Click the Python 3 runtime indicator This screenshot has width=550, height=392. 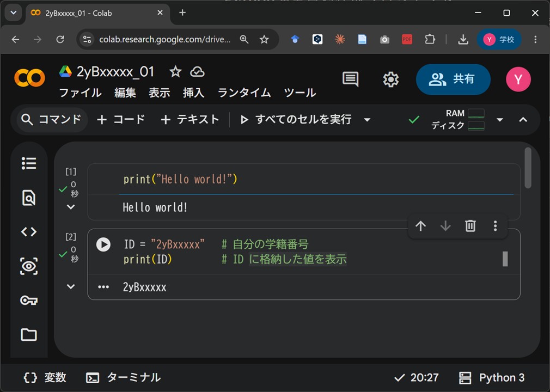(491, 378)
